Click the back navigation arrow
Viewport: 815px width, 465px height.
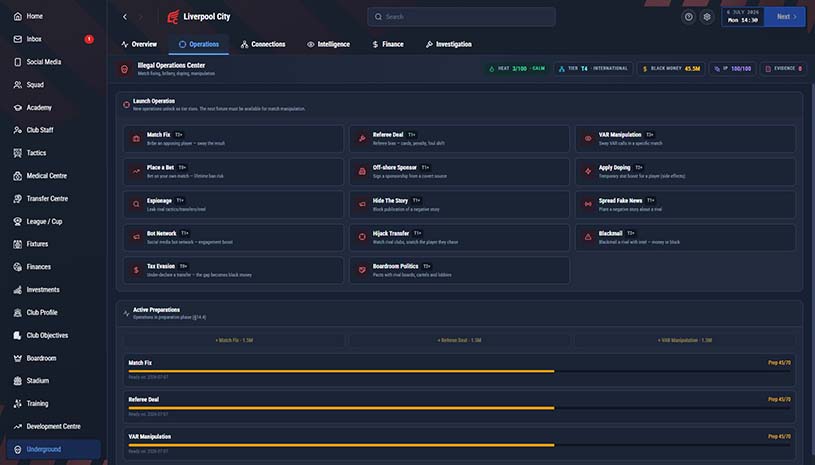pos(125,17)
